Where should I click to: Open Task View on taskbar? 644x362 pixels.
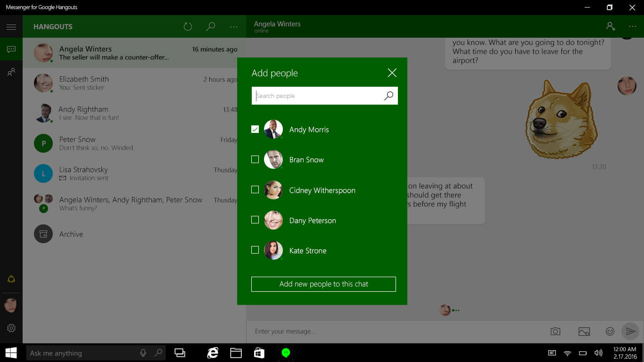coord(180,353)
